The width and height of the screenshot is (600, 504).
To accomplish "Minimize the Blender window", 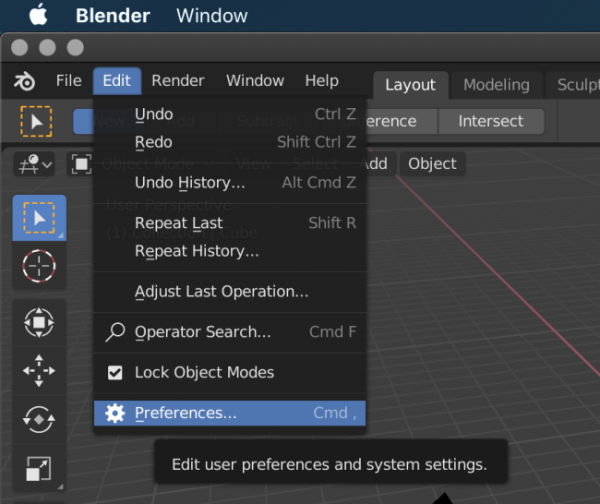I will click(x=47, y=47).
